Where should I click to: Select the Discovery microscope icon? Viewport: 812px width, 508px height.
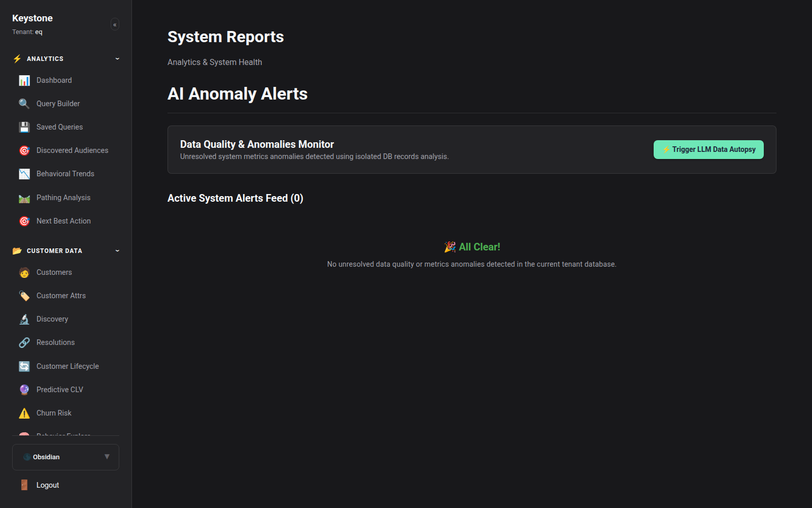(x=24, y=319)
